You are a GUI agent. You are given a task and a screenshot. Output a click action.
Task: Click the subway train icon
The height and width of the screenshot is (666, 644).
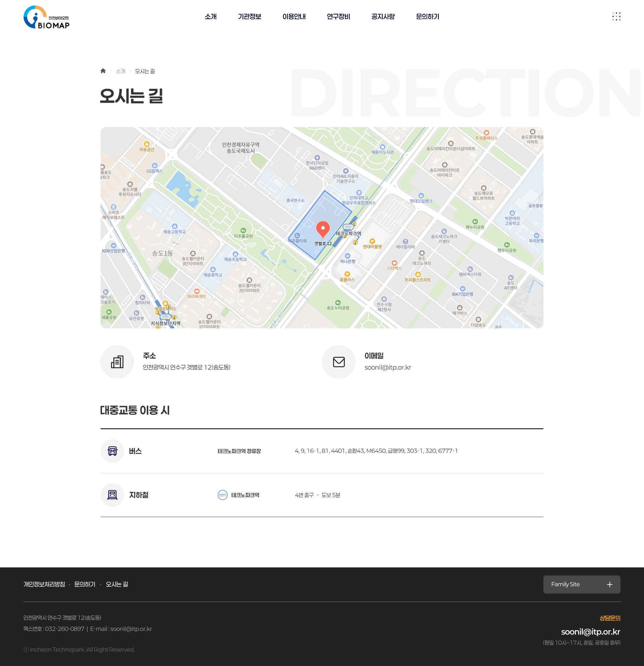point(112,495)
